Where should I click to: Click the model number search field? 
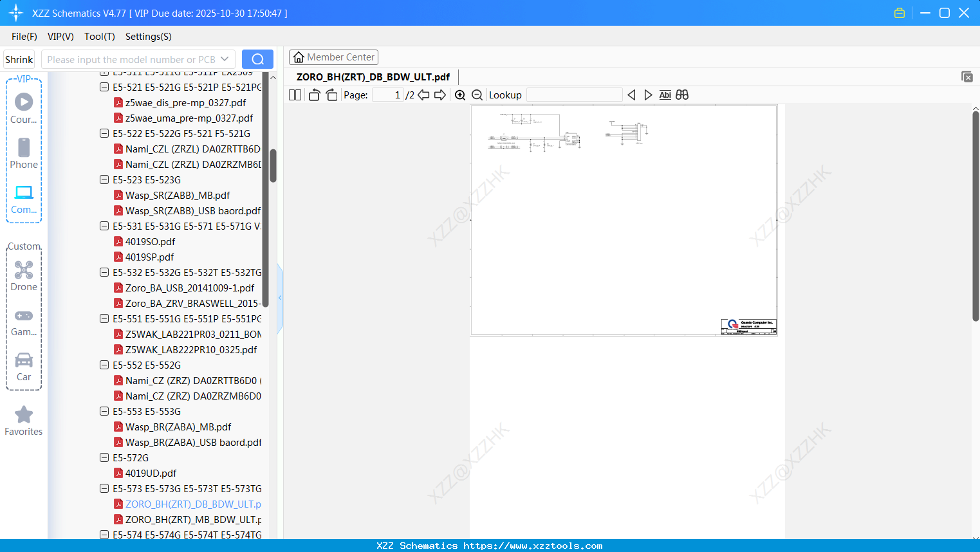tap(132, 59)
